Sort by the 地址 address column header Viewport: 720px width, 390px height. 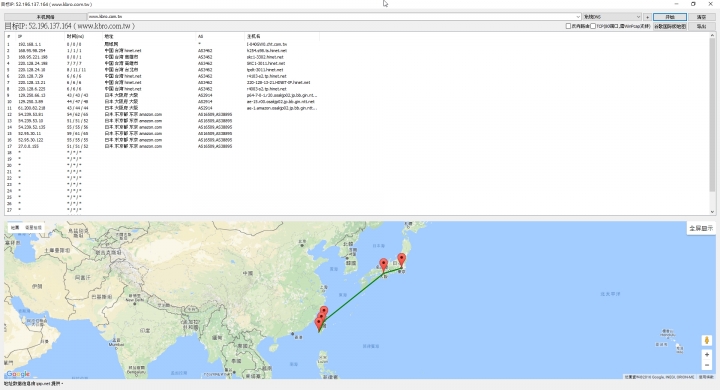(149, 36)
